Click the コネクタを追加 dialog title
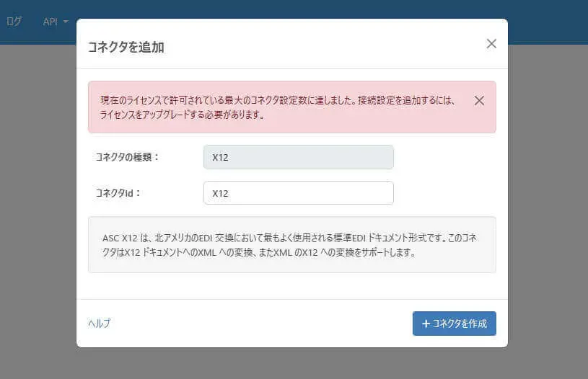 [126, 48]
